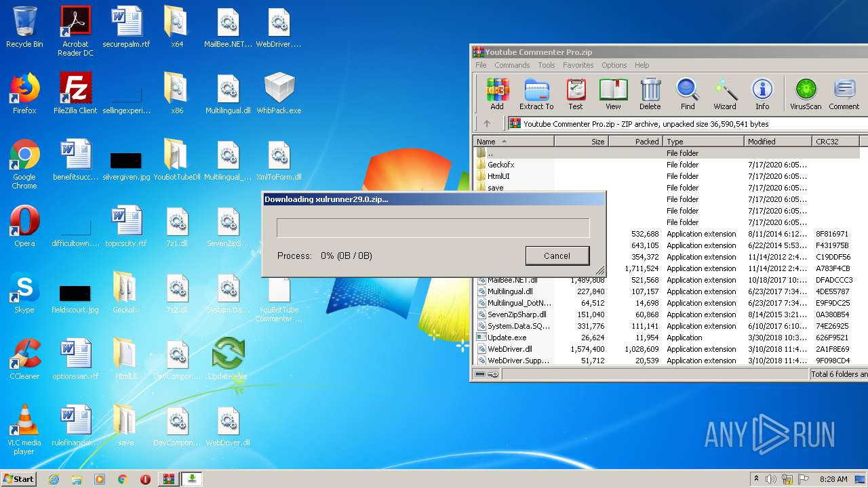
Task: Open the View tool in WinRAR
Action: point(613,94)
